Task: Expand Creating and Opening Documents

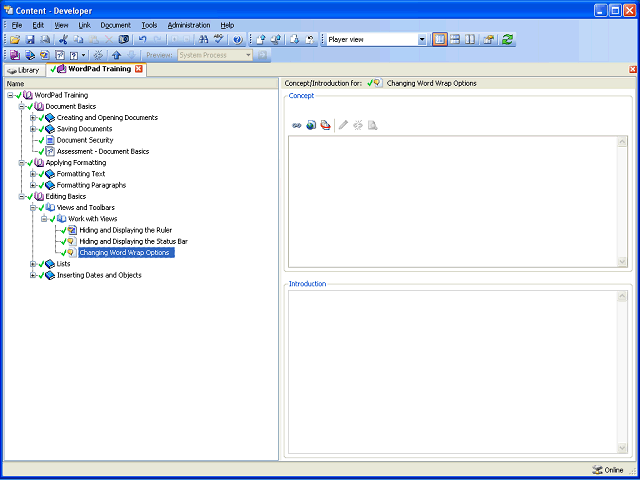Action: (x=33, y=118)
